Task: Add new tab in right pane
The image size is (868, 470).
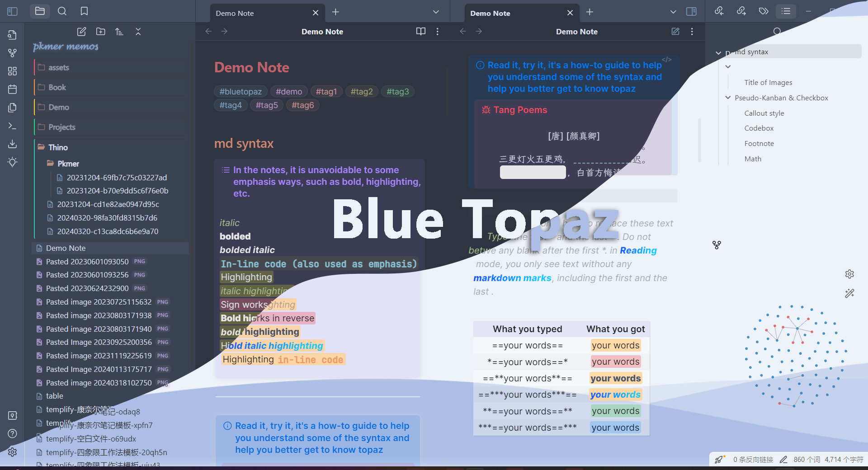Action: click(590, 12)
